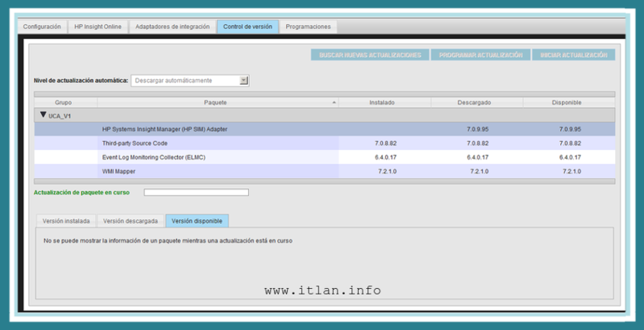The image size is (644, 330).
Task: Open the Configuración tab
Action: pyautogui.click(x=42, y=27)
